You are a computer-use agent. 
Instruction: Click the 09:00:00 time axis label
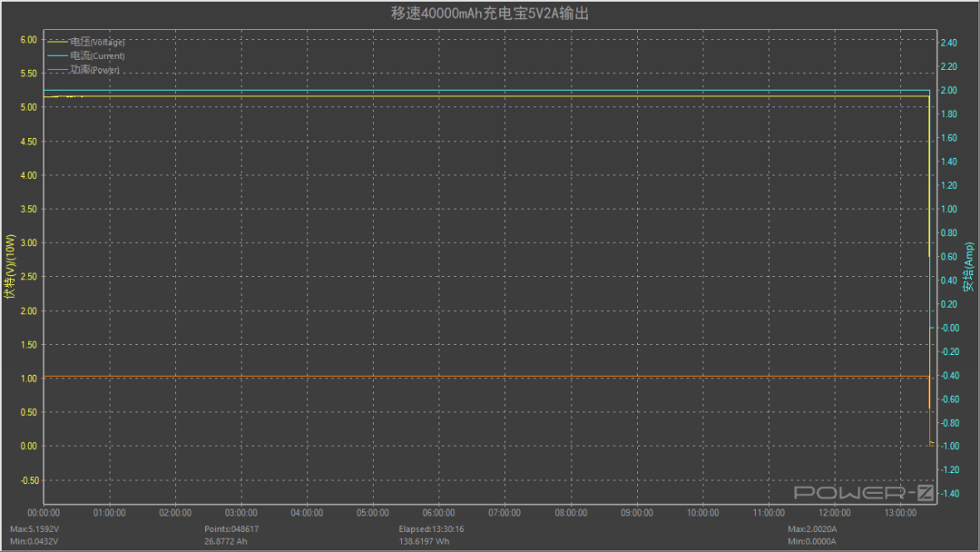pyautogui.click(x=637, y=513)
